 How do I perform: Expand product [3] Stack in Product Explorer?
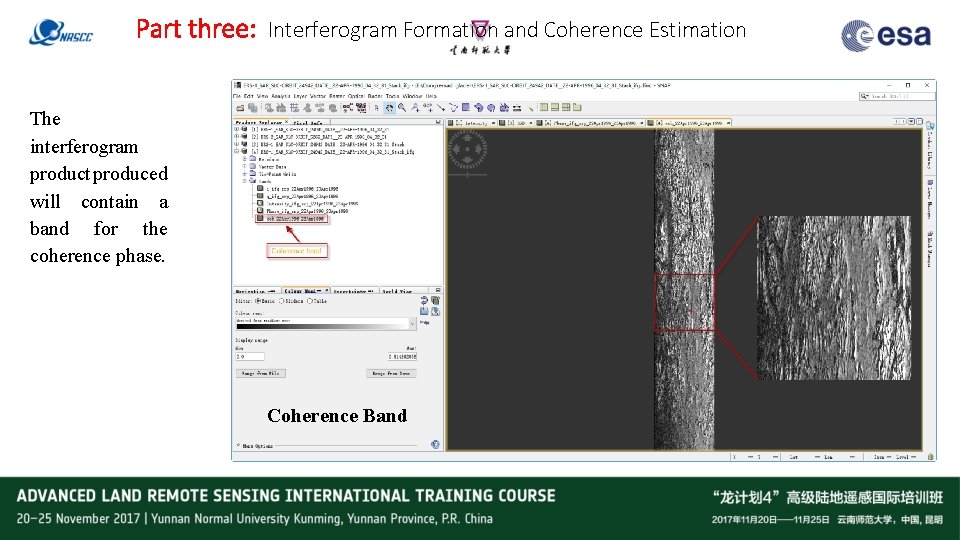click(x=237, y=144)
